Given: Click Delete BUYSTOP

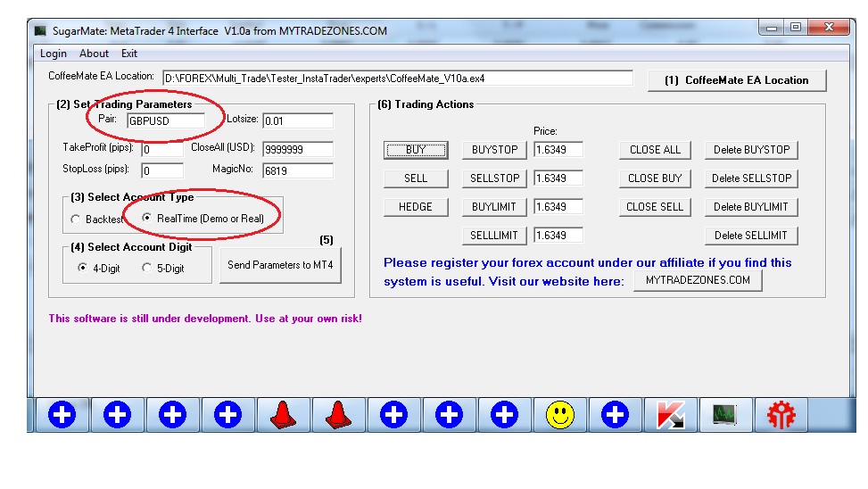Looking at the screenshot, I should [x=751, y=150].
